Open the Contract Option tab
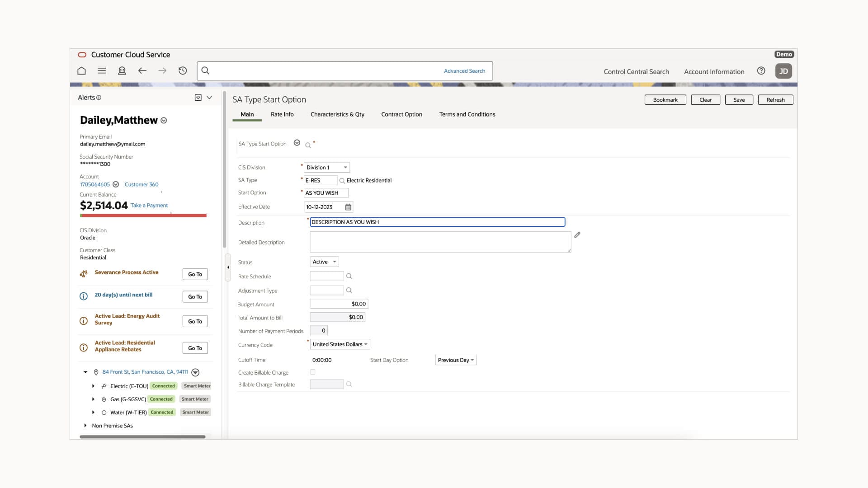Screen dimensions: 868x488 [401, 114]
